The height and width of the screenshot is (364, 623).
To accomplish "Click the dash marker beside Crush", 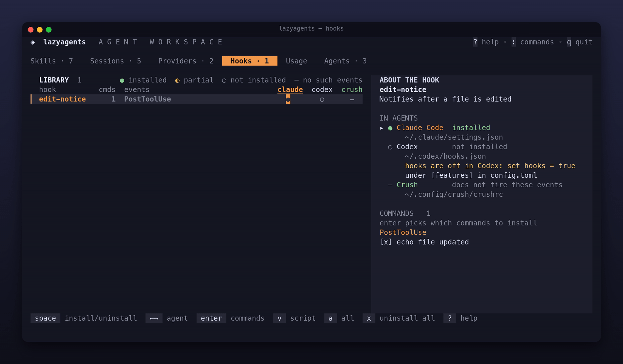I will click(x=390, y=185).
